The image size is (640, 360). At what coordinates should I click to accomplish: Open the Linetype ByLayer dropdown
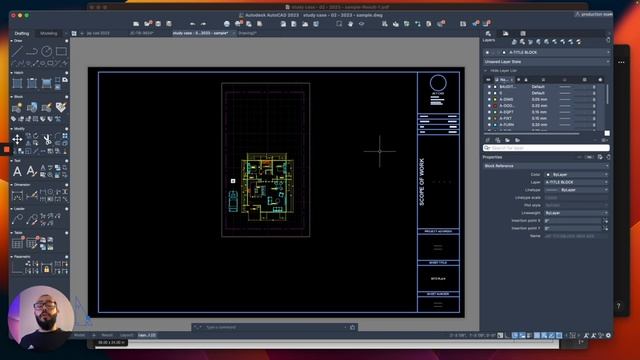pos(576,190)
